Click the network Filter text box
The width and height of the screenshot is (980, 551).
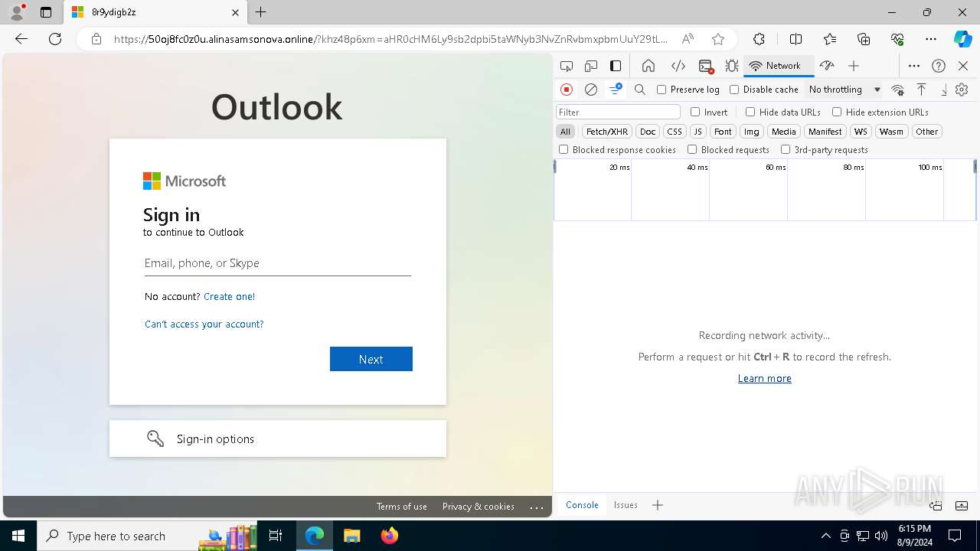point(618,112)
